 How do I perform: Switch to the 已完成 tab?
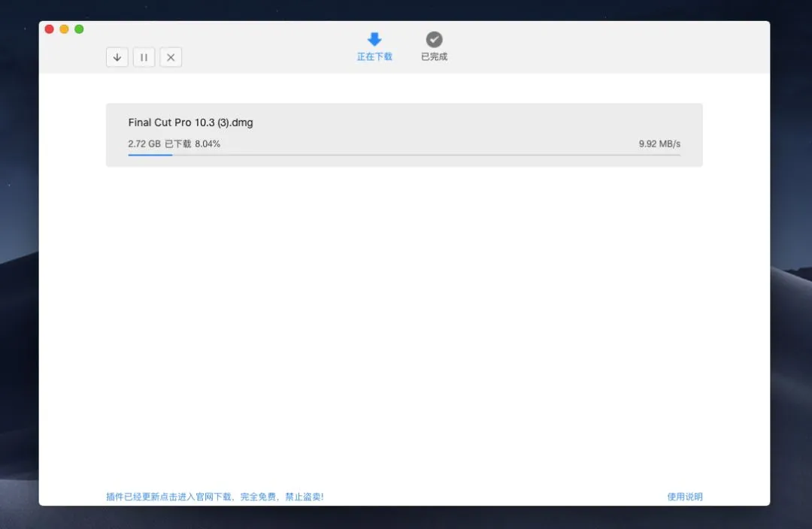tap(434, 47)
